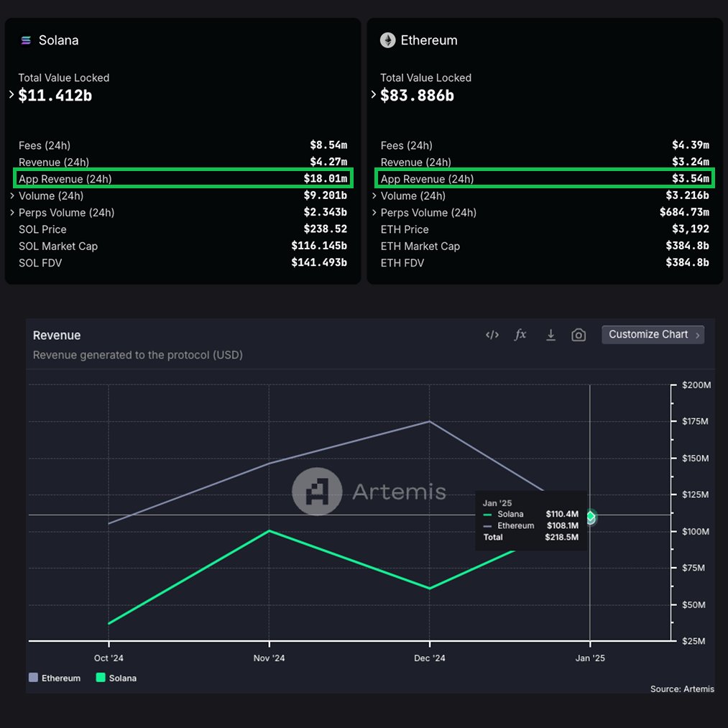Click the Solana logo icon

click(25, 40)
